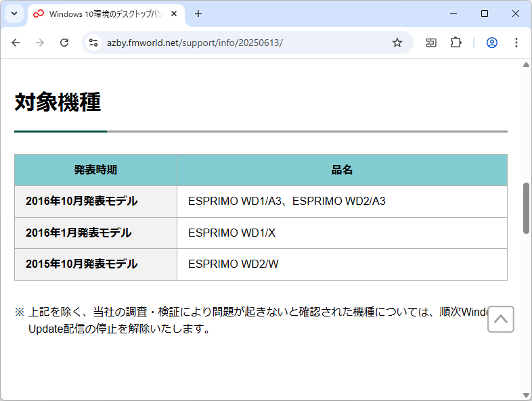532x401 pixels.
Task: Click the 2016年10月発表モデル cell
Action: pyautogui.click(x=95, y=202)
